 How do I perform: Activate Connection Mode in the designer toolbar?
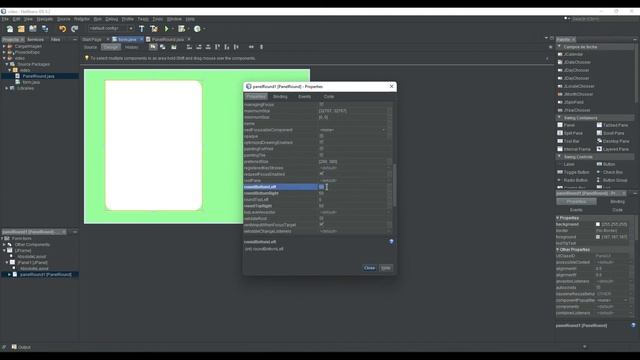point(162,47)
